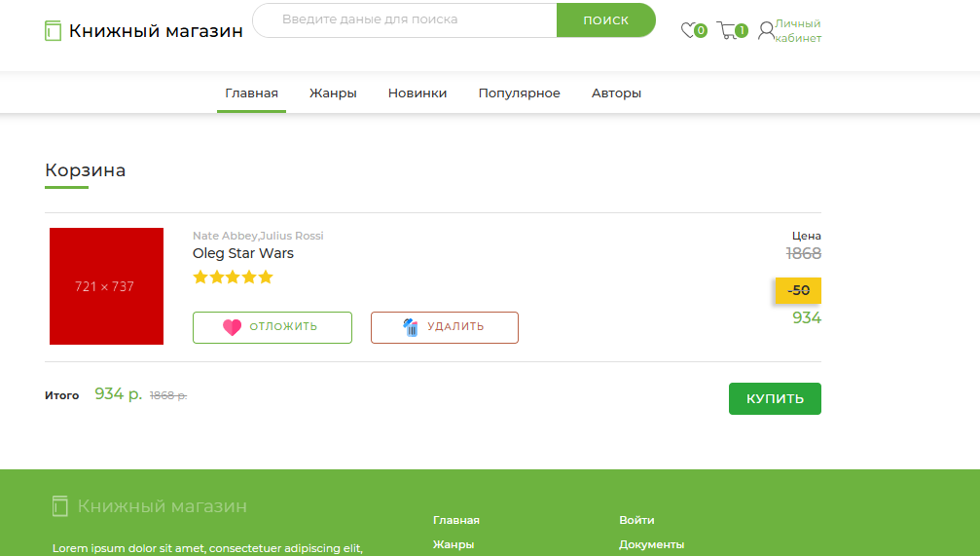Click the pink heart icon on Отложить
The width and height of the screenshot is (980, 556).
pyautogui.click(x=232, y=327)
